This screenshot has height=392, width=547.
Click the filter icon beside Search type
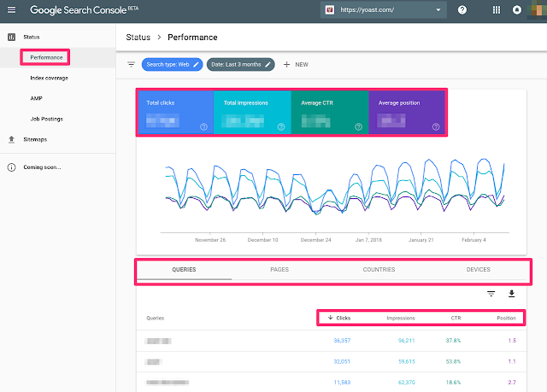pyautogui.click(x=132, y=64)
